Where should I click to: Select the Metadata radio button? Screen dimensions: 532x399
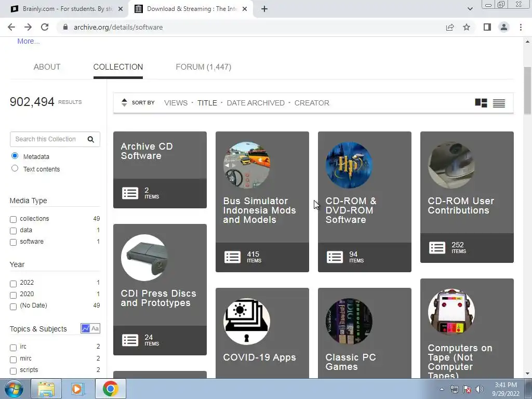(15, 156)
